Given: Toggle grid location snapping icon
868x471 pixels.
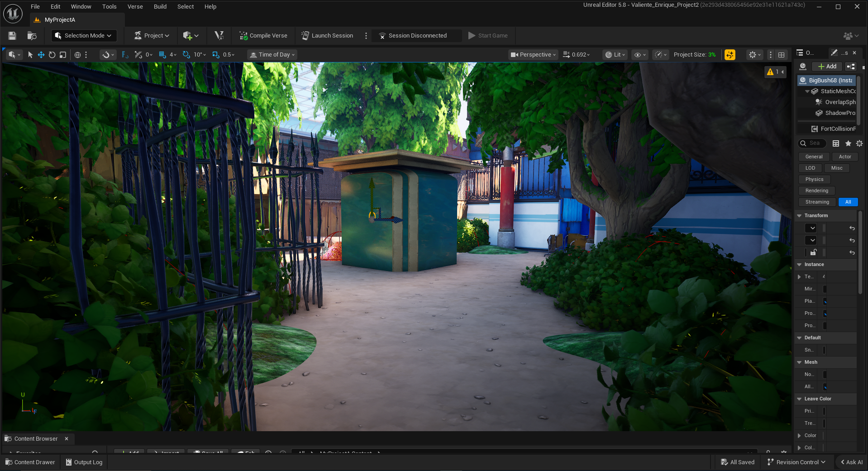Looking at the screenshot, I should [163, 55].
